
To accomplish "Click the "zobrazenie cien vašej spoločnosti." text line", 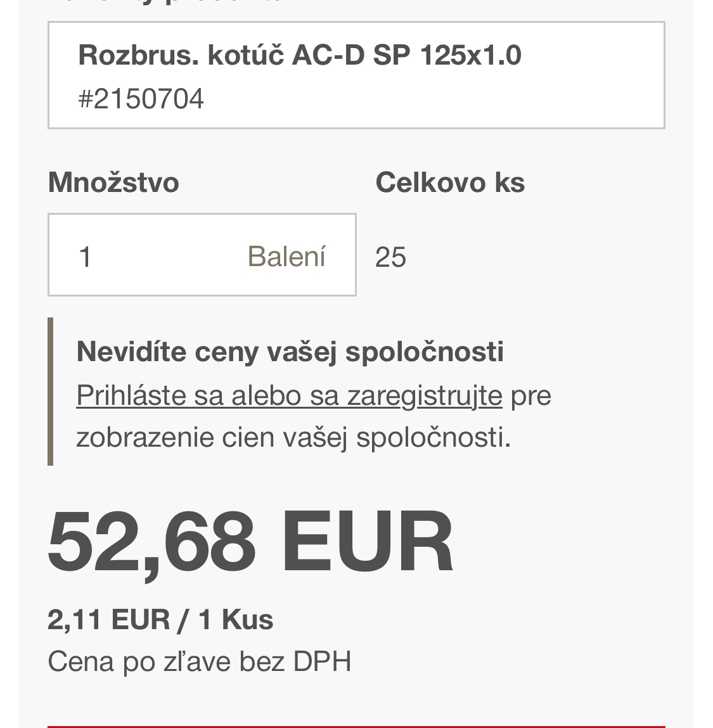I will 293,438.
